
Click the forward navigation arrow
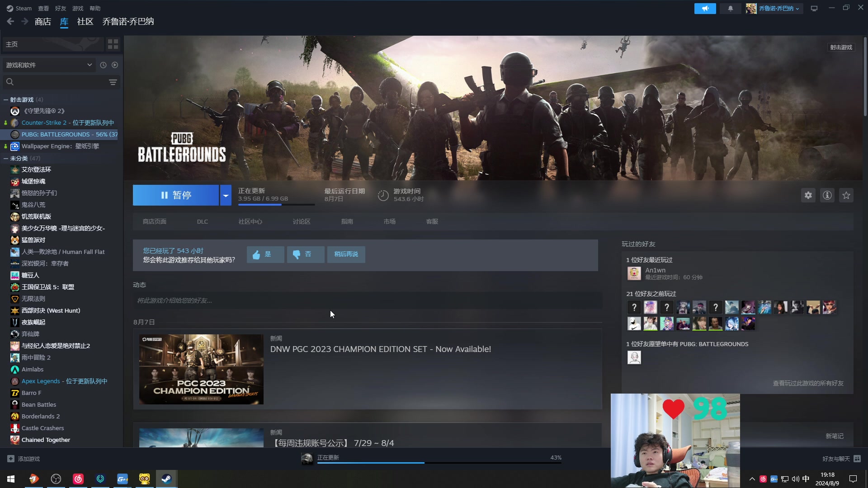(25, 21)
